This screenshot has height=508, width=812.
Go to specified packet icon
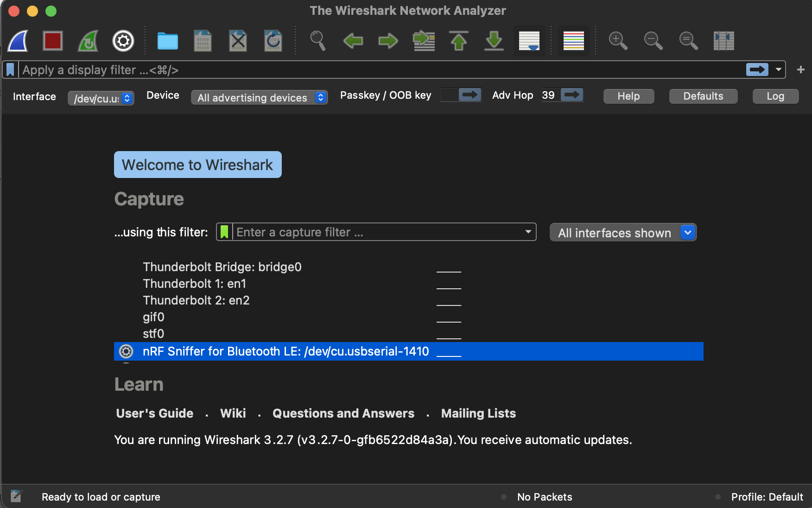(x=424, y=41)
